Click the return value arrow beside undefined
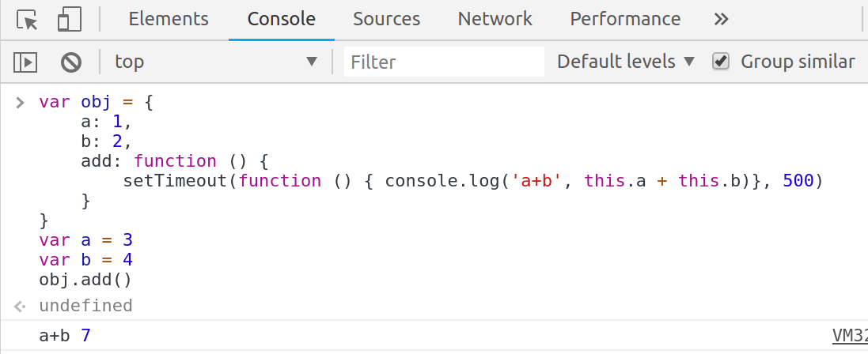 click(21, 306)
